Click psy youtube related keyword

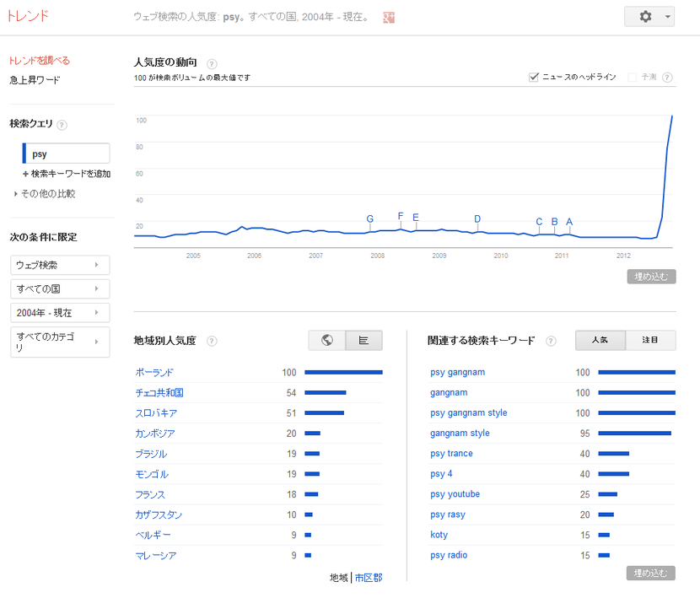(455, 494)
